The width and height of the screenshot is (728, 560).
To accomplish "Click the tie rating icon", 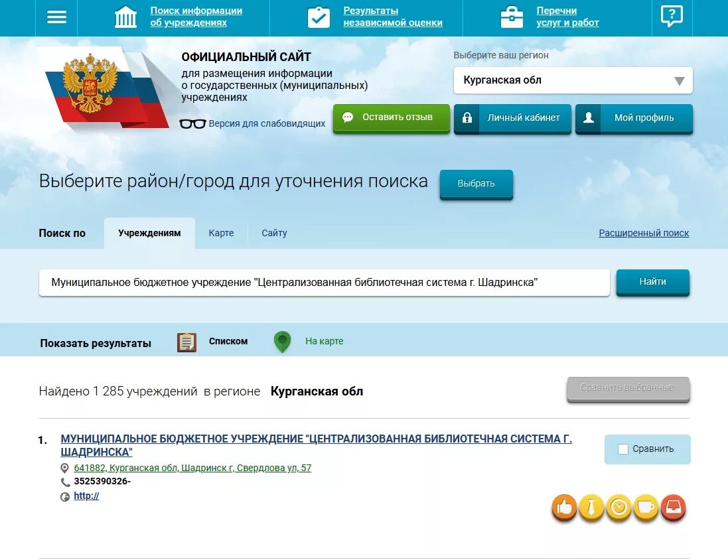I will pos(591,508).
